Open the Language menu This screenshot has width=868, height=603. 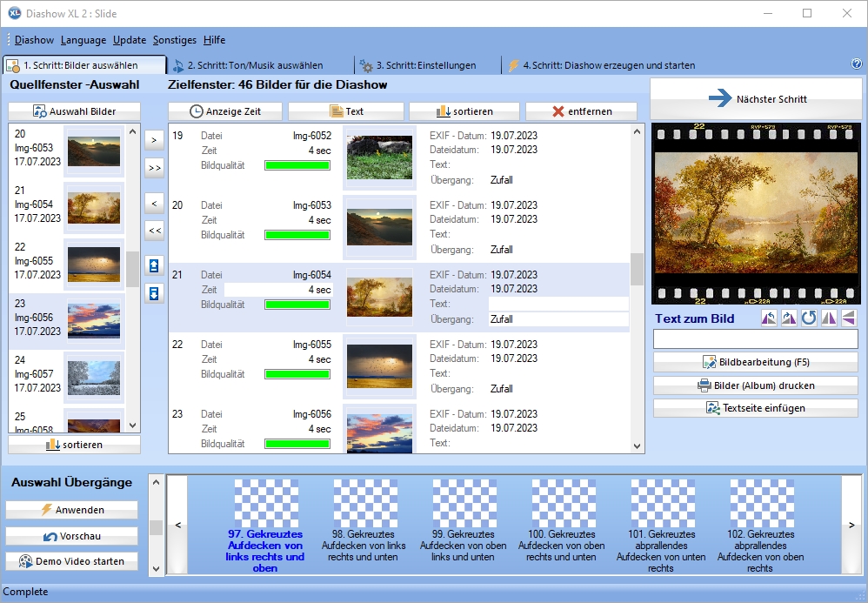(x=83, y=40)
